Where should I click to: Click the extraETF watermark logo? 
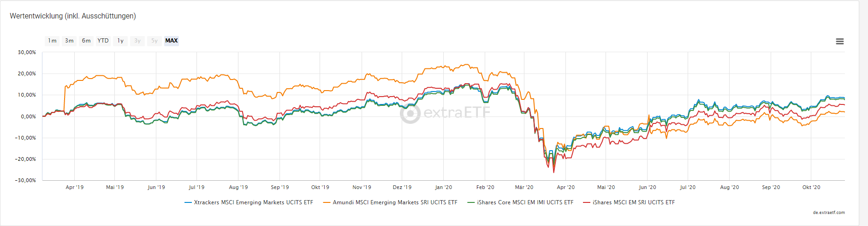point(445,113)
